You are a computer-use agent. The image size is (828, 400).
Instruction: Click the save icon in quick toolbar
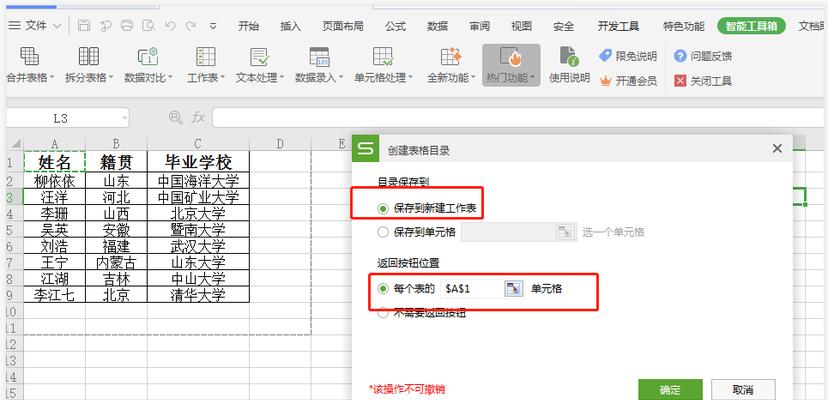point(84,25)
